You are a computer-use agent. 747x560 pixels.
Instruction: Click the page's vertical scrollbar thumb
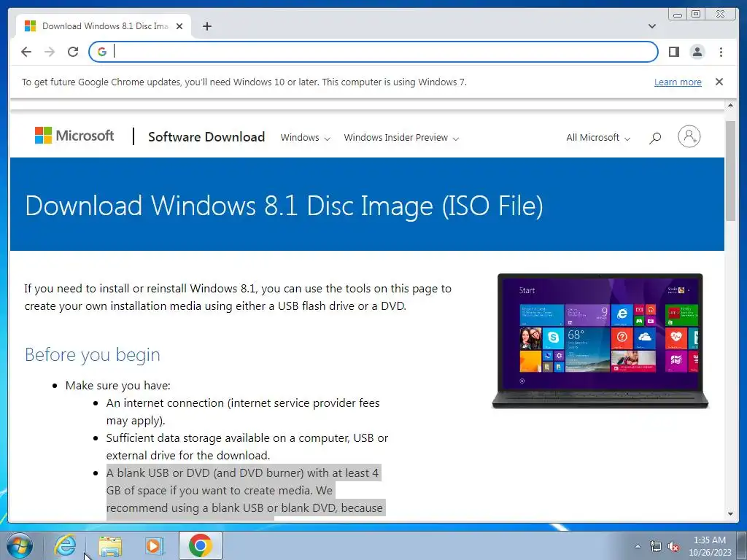coord(730,171)
